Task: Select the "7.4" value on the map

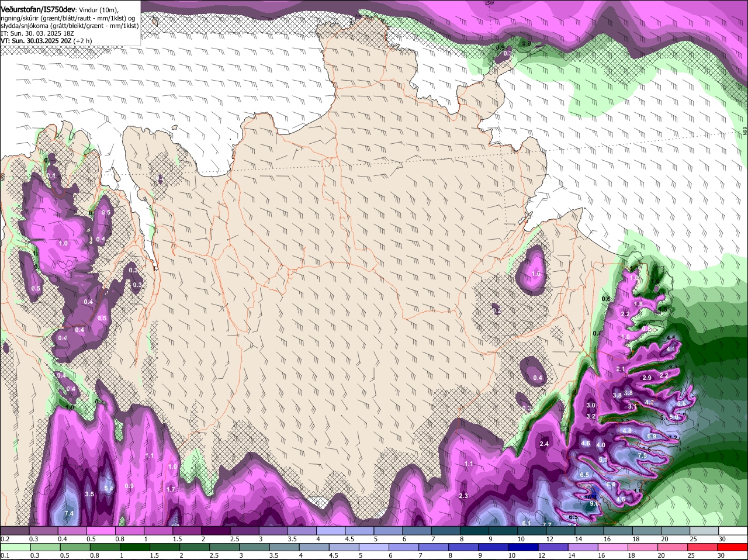Action: tap(68, 514)
